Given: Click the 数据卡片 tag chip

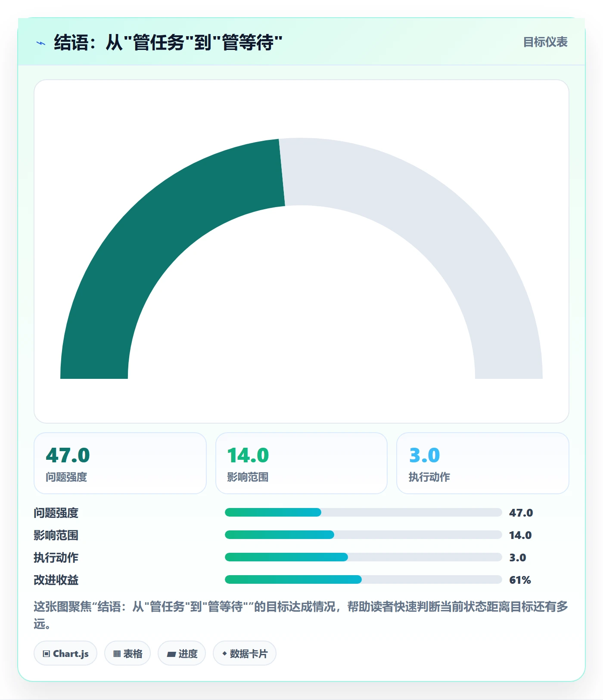Looking at the screenshot, I should (245, 654).
